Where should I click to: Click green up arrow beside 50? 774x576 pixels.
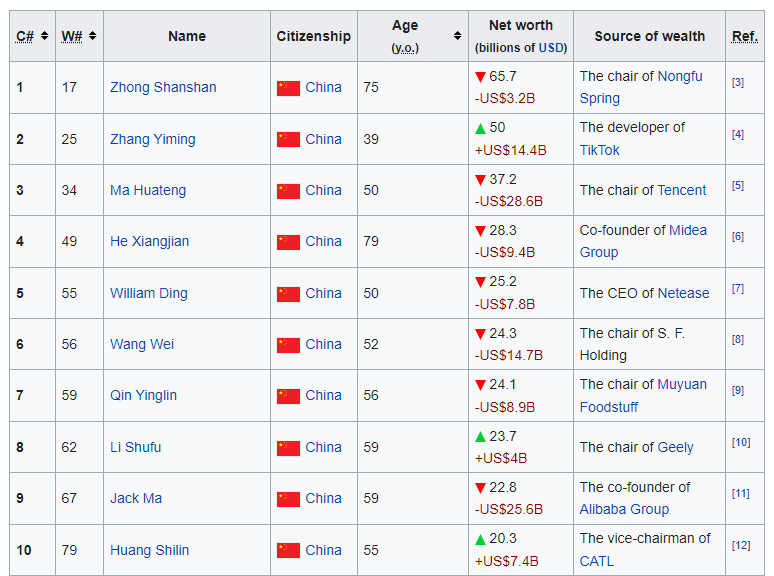click(480, 128)
